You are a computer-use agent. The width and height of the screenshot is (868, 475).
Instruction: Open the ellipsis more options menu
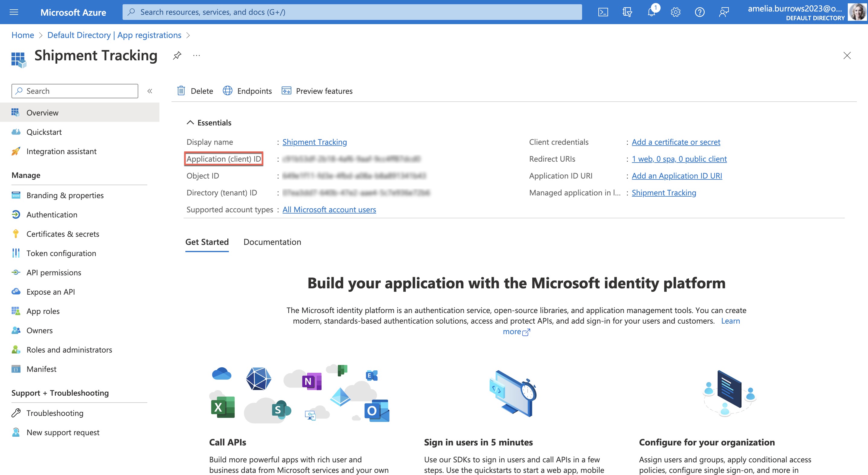point(196,55)
